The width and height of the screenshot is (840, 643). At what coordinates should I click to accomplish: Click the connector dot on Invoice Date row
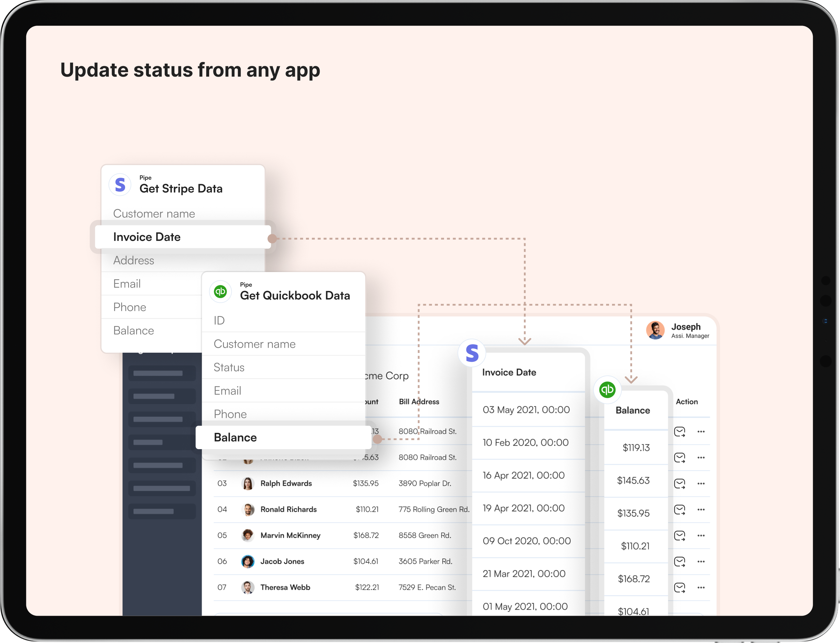click(272, 239)
